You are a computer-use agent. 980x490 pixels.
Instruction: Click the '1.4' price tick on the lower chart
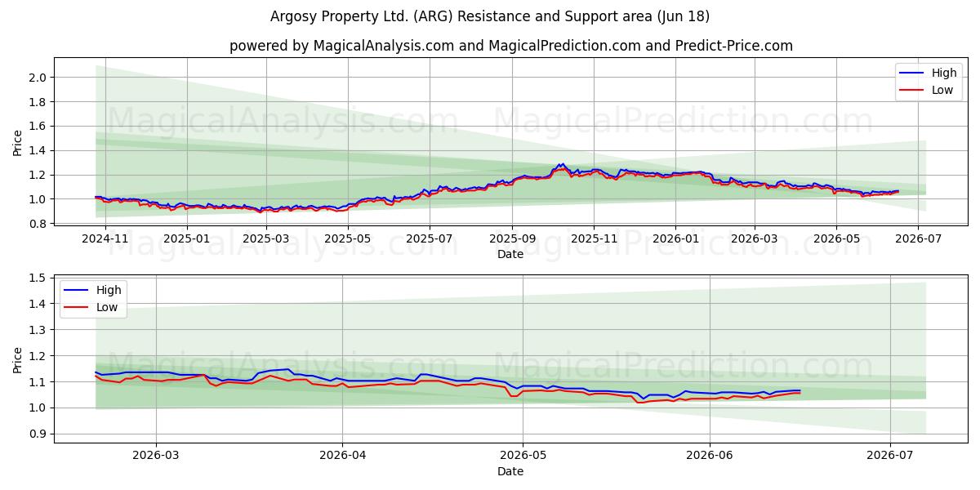click(39, 304)
